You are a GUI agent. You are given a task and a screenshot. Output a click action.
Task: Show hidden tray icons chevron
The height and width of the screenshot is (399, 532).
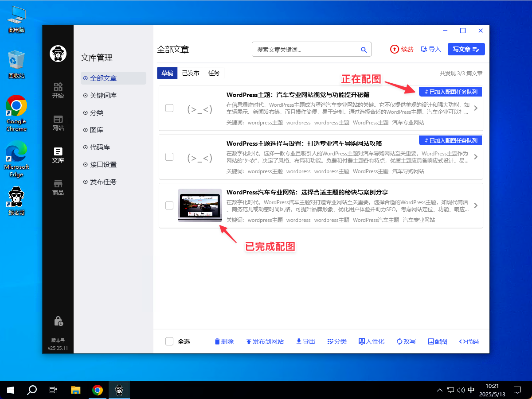click(439, 390)
